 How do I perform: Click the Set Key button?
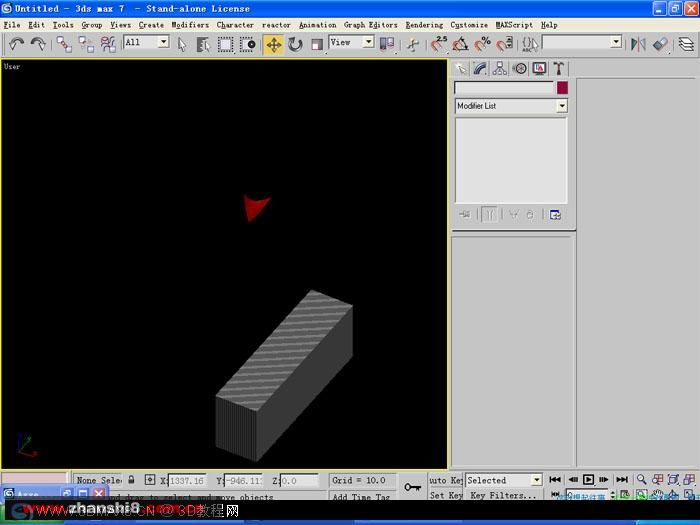[446, 495]
